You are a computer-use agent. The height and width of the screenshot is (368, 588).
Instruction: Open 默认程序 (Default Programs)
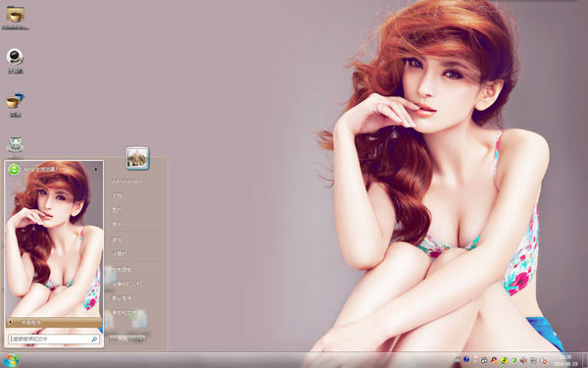tap(122, 298)
